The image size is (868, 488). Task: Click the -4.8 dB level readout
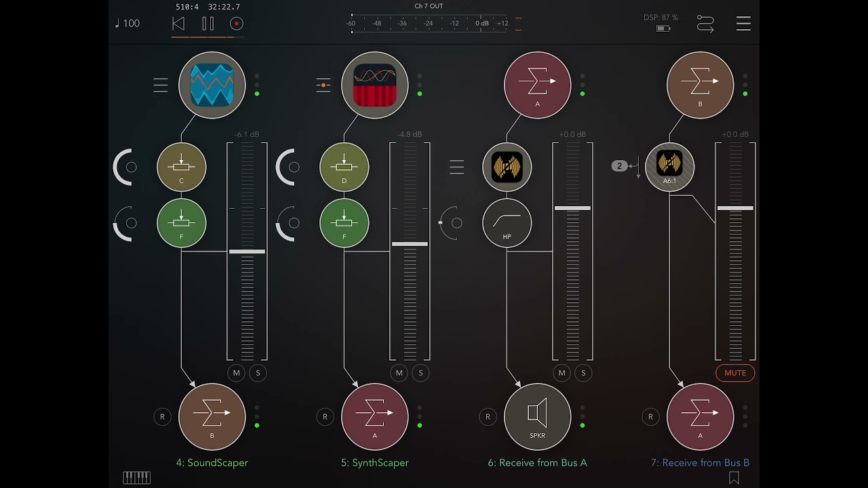point(410,134)
